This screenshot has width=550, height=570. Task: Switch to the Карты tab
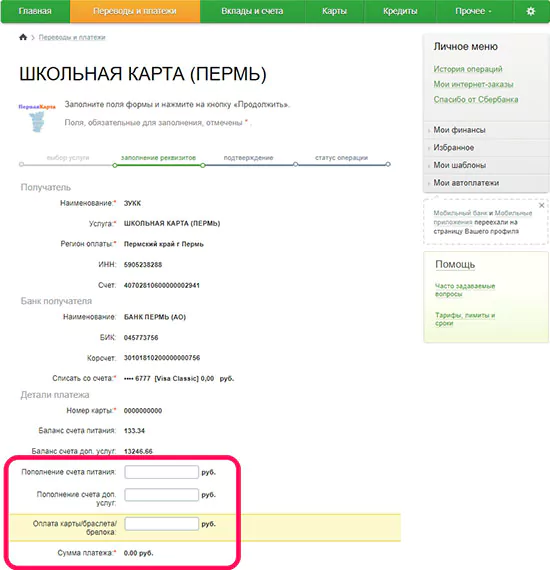click(334, 11)
